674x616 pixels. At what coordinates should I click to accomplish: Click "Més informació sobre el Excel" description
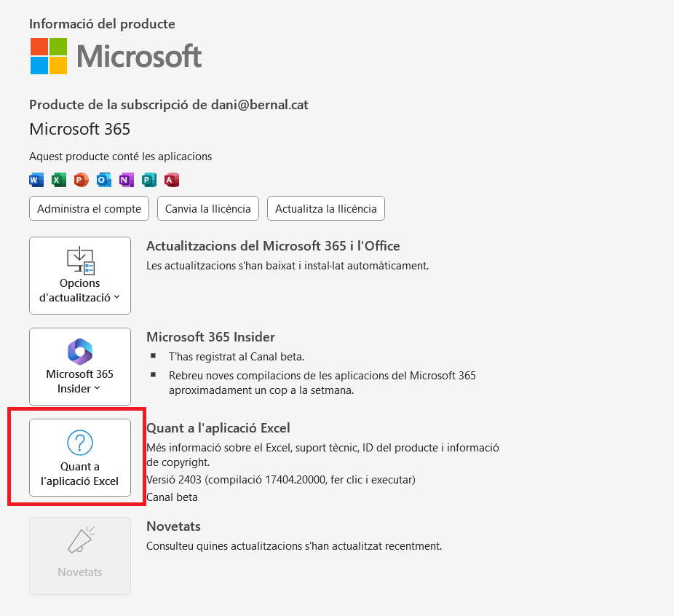[x=322, y=455]
